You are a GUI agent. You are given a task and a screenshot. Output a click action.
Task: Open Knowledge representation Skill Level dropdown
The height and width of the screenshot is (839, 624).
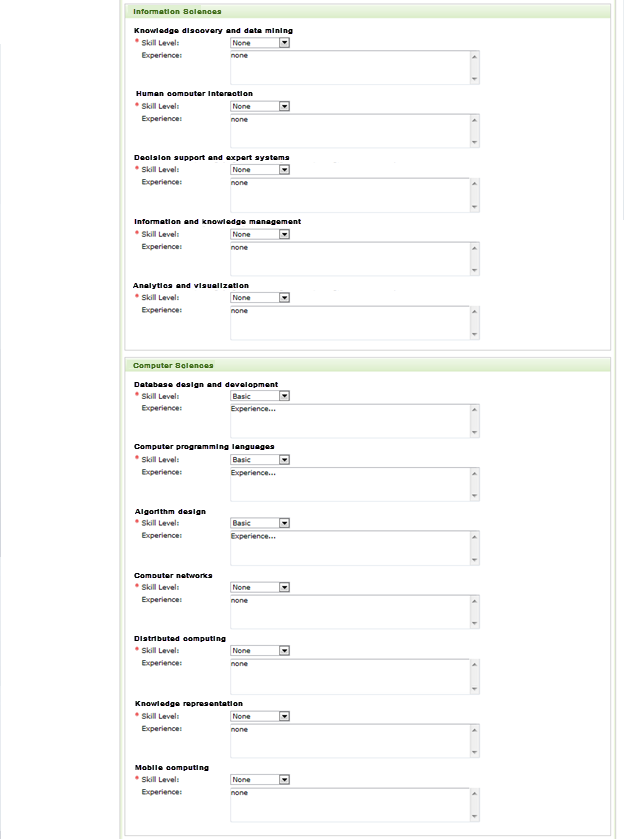click(260, 716)
